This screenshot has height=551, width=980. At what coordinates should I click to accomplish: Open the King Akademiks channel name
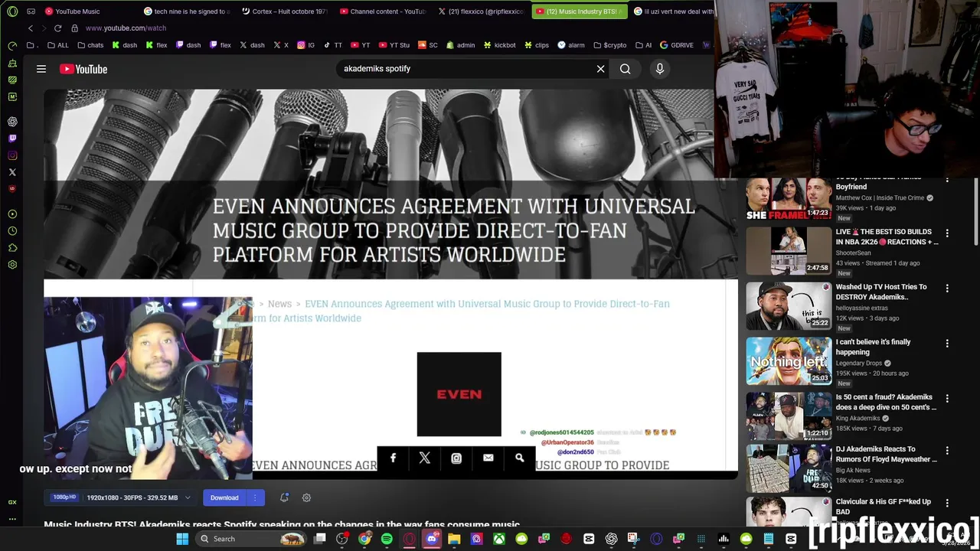[857, 419]
